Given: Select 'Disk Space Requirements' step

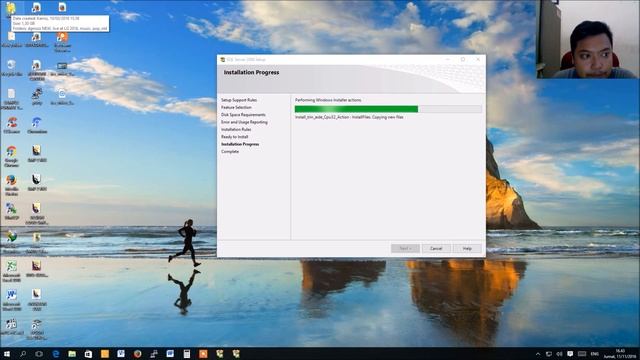Looking at the screenshot, I should pos(243,115).
